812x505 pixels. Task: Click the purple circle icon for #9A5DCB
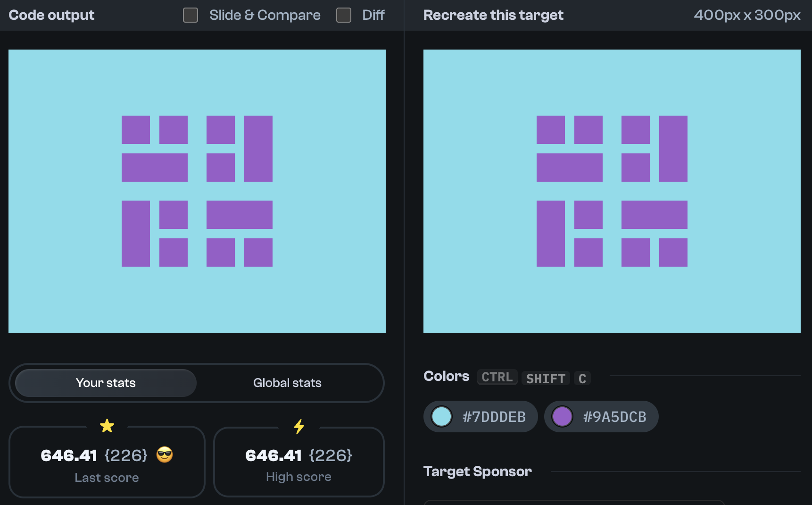tap(562, 416)
